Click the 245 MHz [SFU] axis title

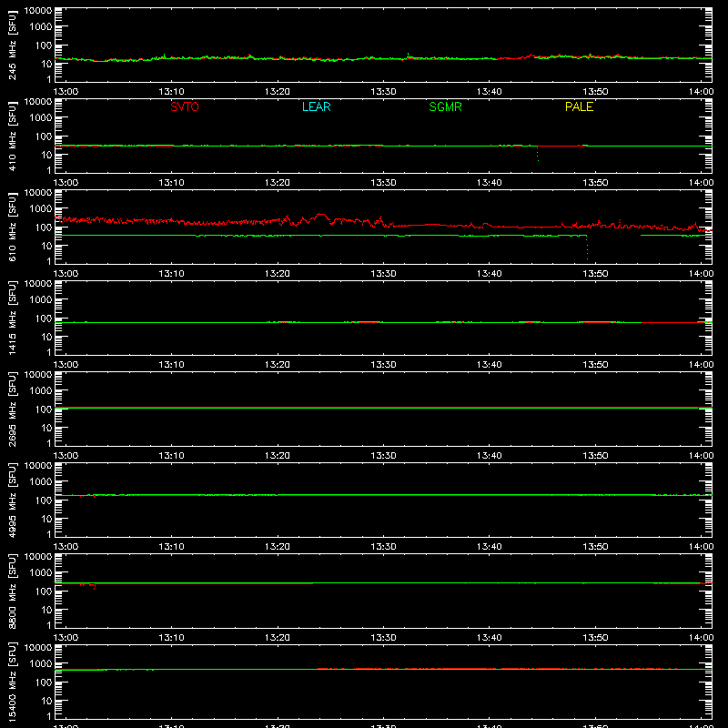pyautogui.click(x=13, y=45)
